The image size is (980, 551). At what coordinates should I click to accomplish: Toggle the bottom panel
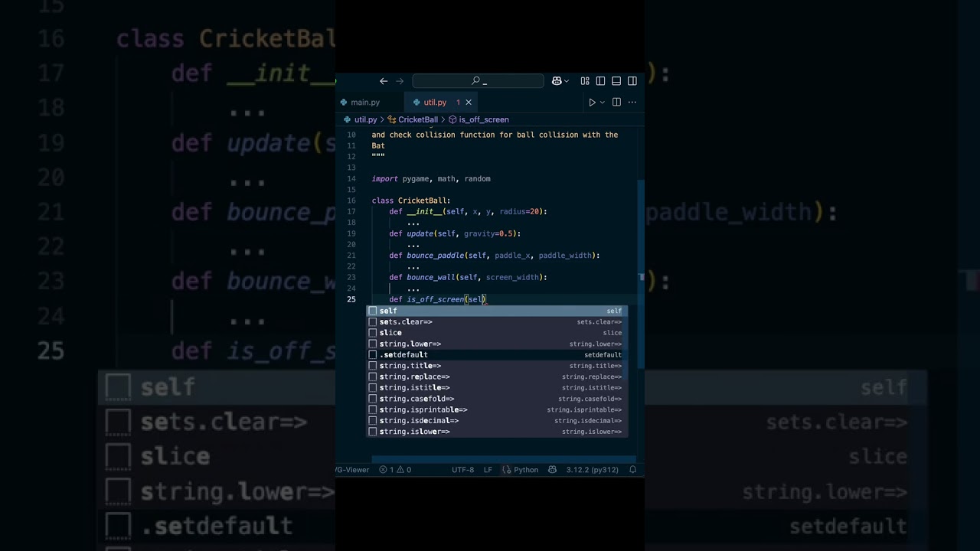[616, 81]
